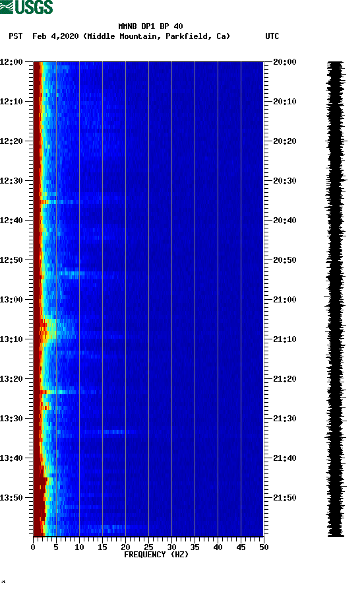Viewport: 364px width, 589px height.
Task: Click the 12:10 PST time label
Action: point(11,102)
